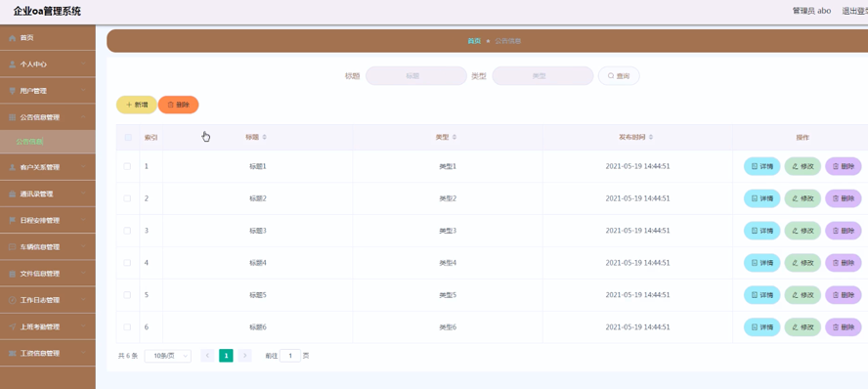Open 详情 for row 标题6
Screen dimensions: 868x389
point(761,327)
